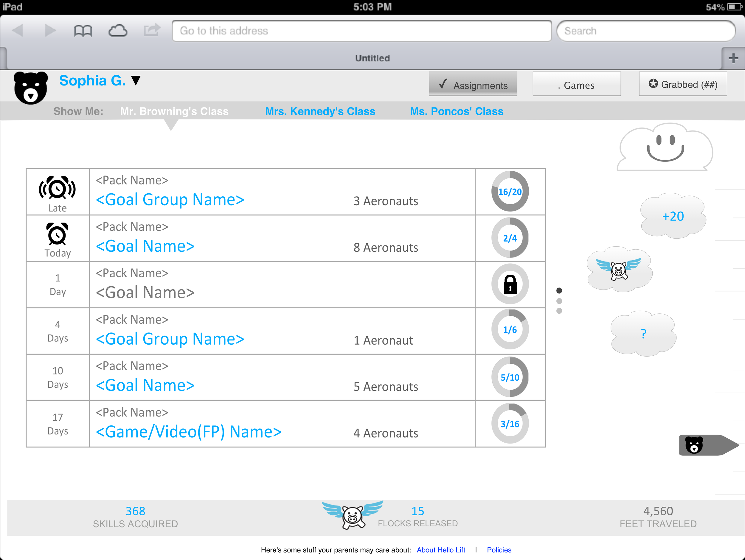Click the bookmarks book icon
The image size is (745, 560).
tap(83, 31)
